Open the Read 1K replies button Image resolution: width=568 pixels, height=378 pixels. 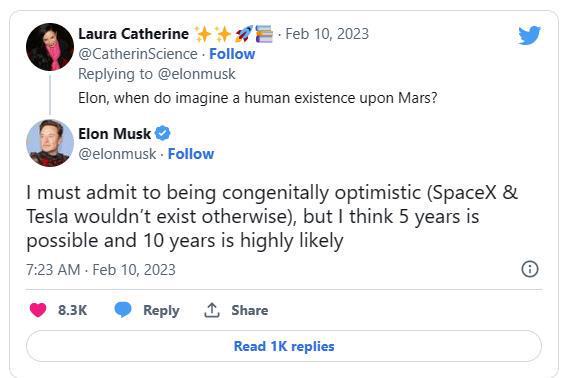pos(284,346)
